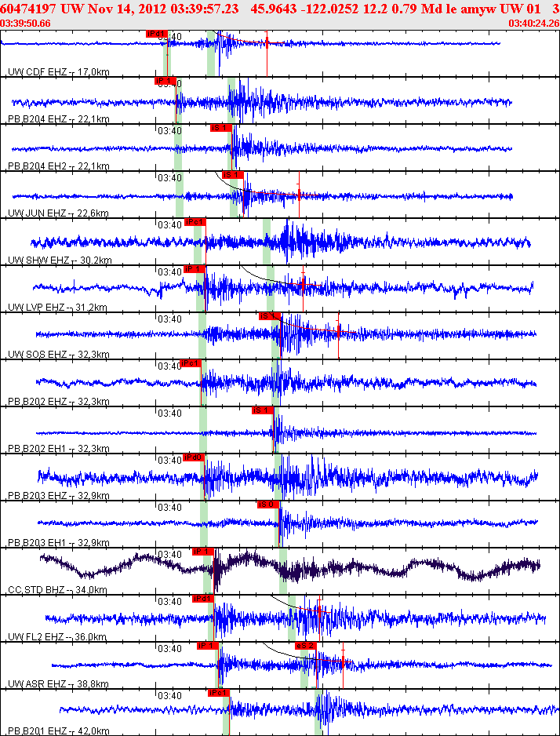Click station label PB B204 EH2 22.1km
The image size is (560, 736).
coord(59,166)
